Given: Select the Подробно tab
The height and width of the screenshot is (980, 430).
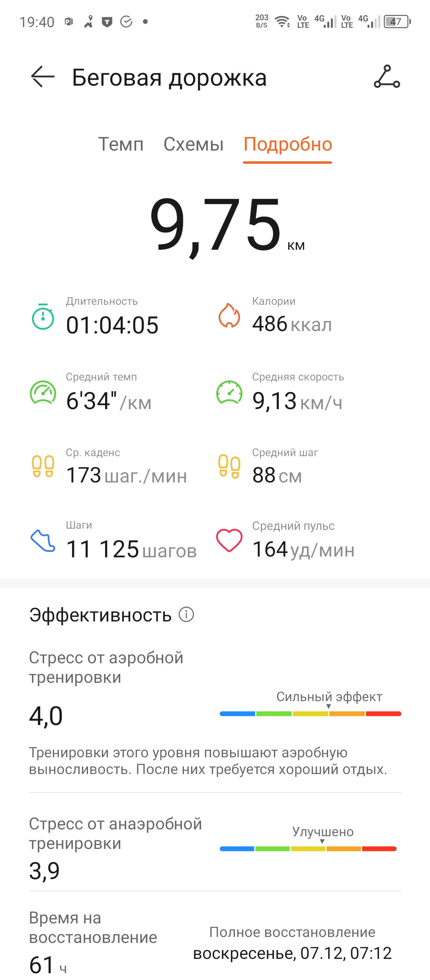Looking at the screenshot, I should click(x=288, y=145).
